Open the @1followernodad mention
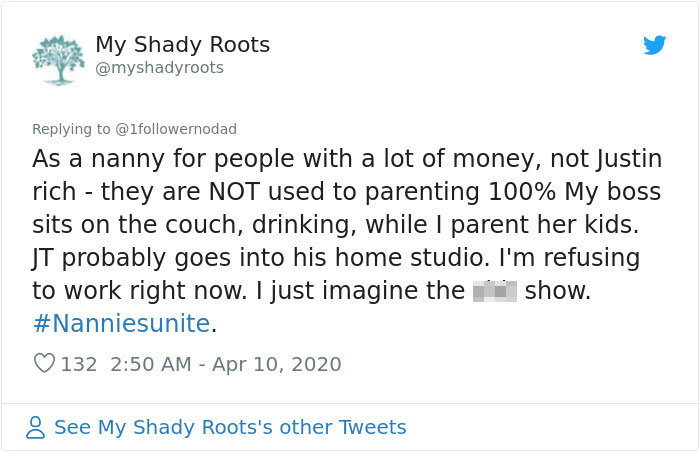The height and width of the screenshot is (452, 700). pyautogui.click(x=176, y=129)
